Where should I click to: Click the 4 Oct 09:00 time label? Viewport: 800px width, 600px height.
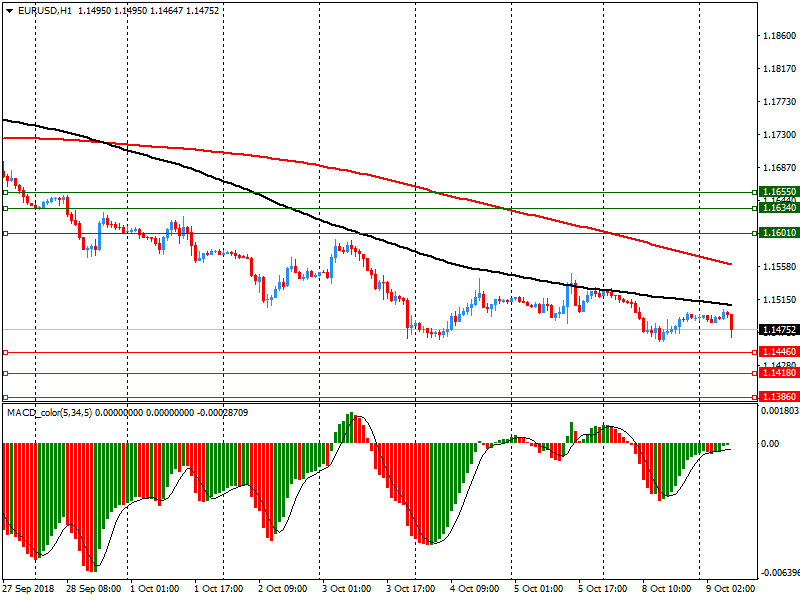point(474,590)
